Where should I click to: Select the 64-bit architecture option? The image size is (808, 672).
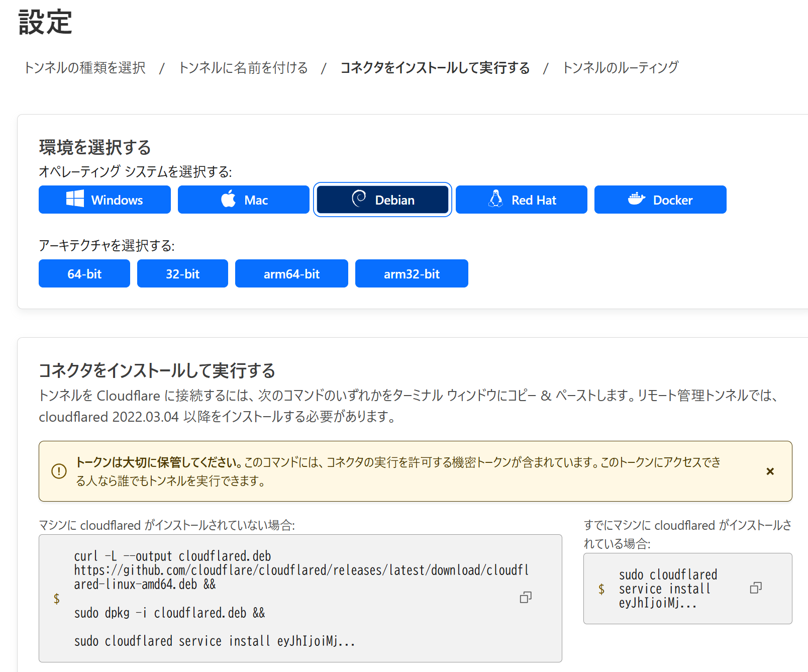84,273
